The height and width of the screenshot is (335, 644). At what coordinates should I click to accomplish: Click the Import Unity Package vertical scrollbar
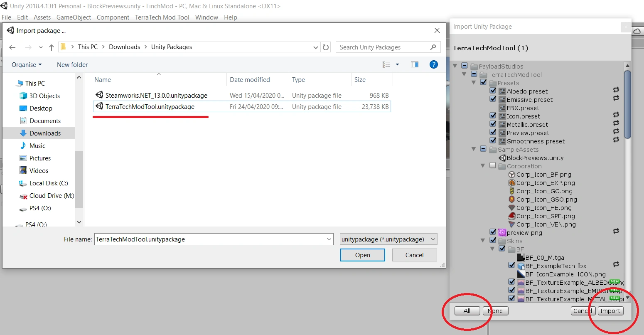[627, 104]
